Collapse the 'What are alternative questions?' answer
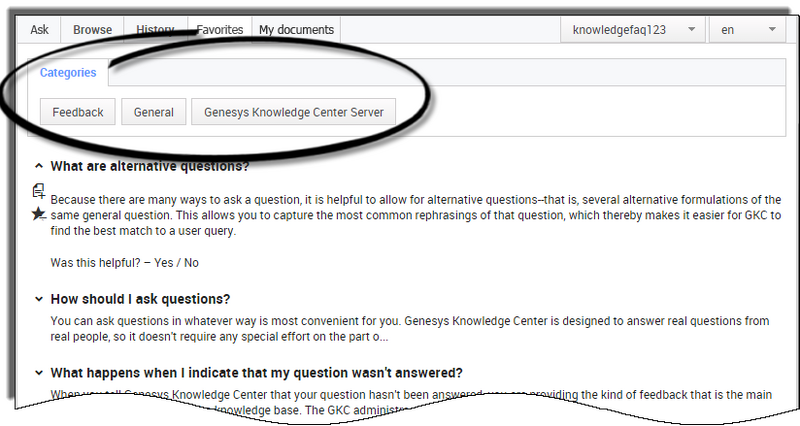800x426 pixels. pos(38,166)
